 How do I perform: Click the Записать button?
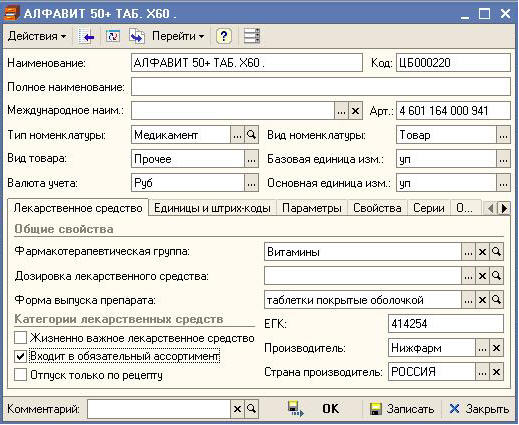(402, 409)
